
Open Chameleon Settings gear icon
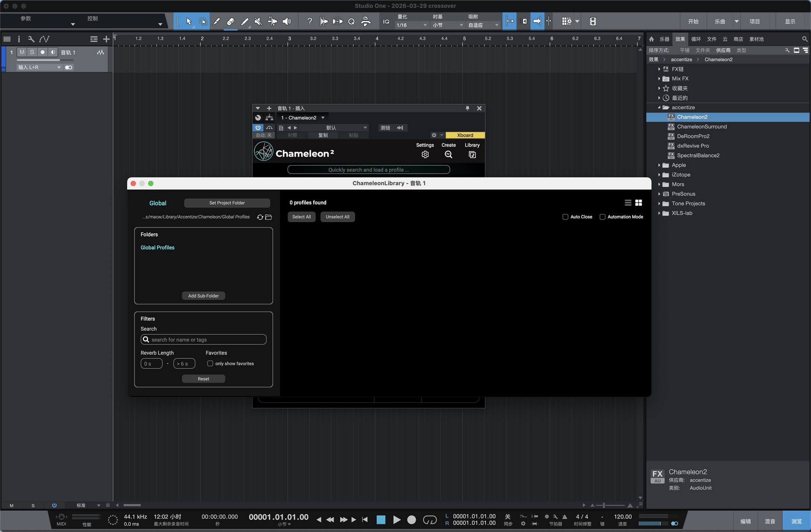coord(425,155)
